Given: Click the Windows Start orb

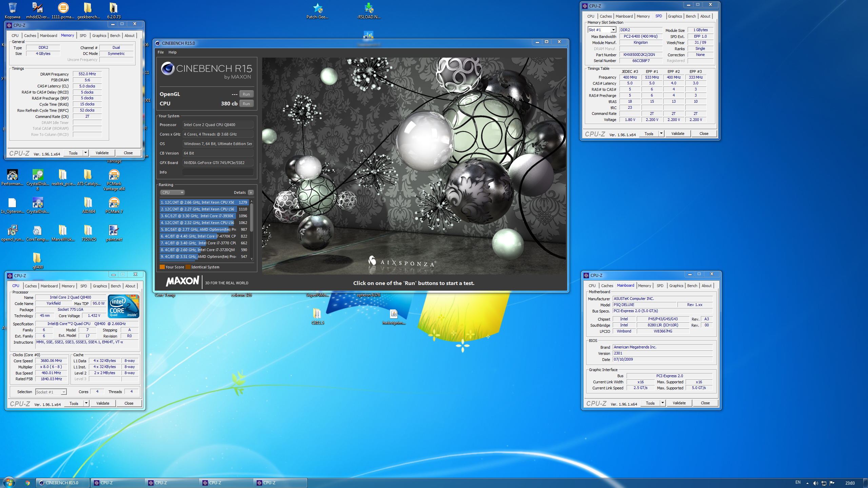Looking at the screenshot, I should pyautogui.click(x=9, y=483).
